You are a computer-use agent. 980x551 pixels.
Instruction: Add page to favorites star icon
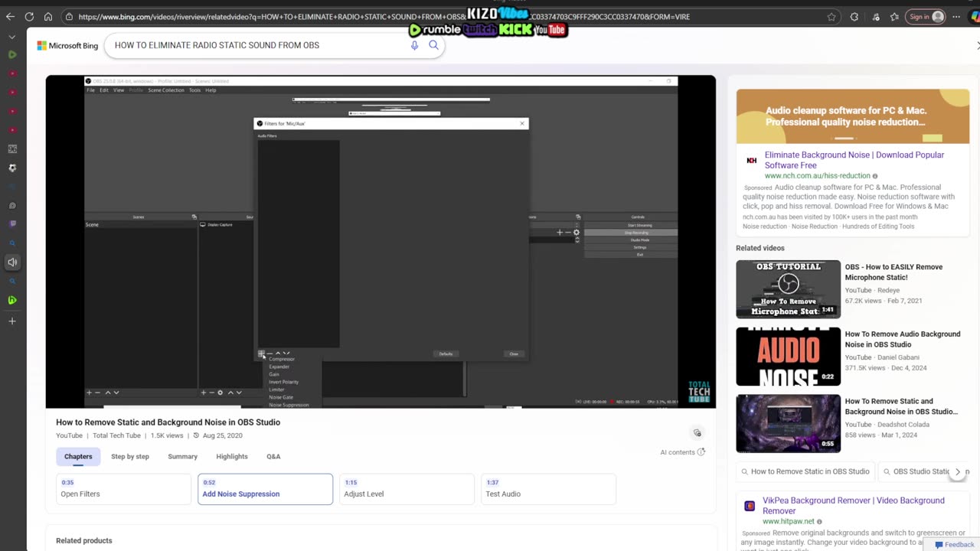pos(831,17)
